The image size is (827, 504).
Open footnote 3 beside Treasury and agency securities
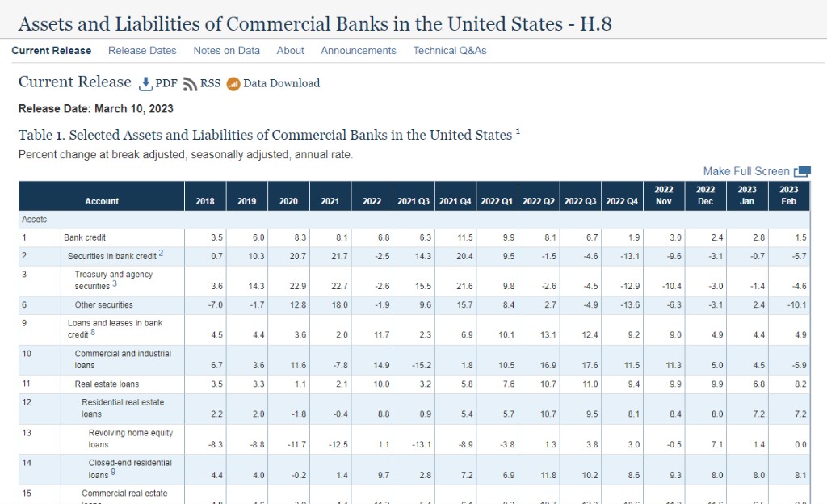(115, 284)
